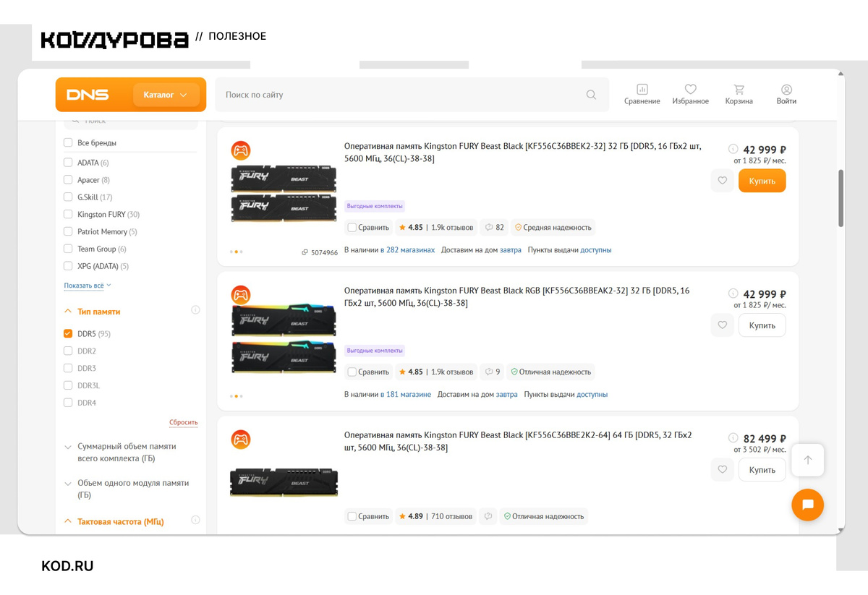
Task: Open comments count 82 on first product
Action: [494, 228]
